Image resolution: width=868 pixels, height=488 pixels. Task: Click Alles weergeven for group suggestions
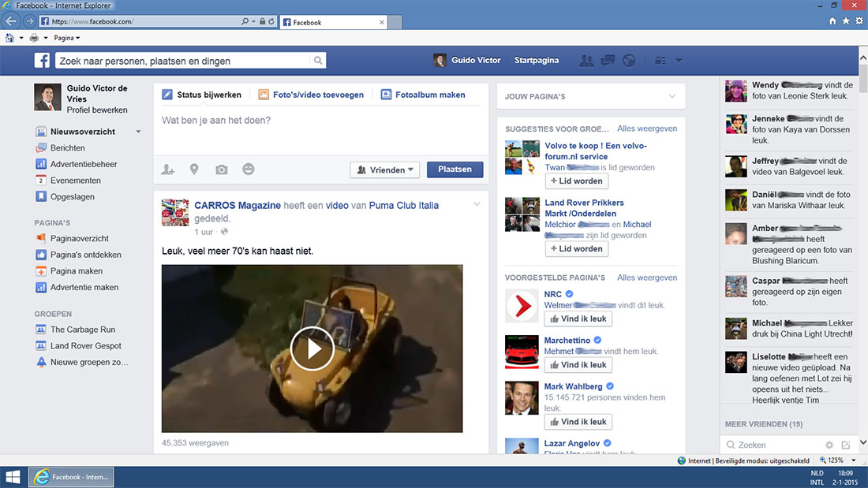coord(647,129)
